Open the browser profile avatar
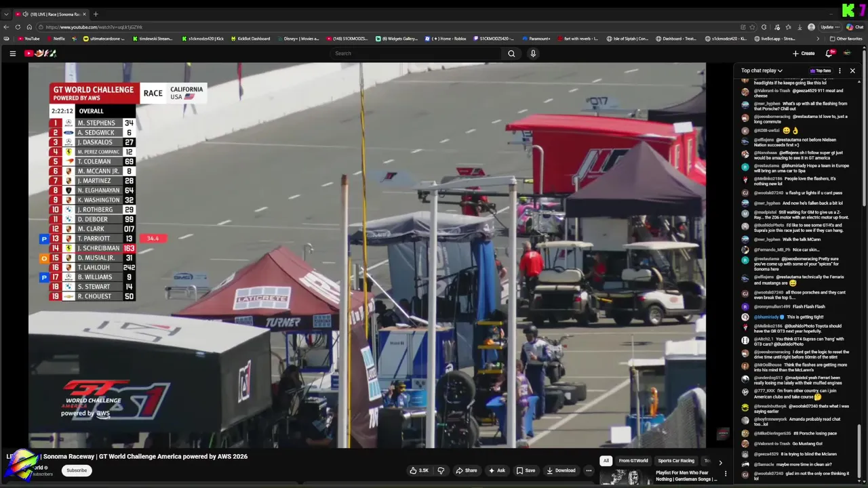The width and height of the screenshot is (868, 488). coord(811,27)
